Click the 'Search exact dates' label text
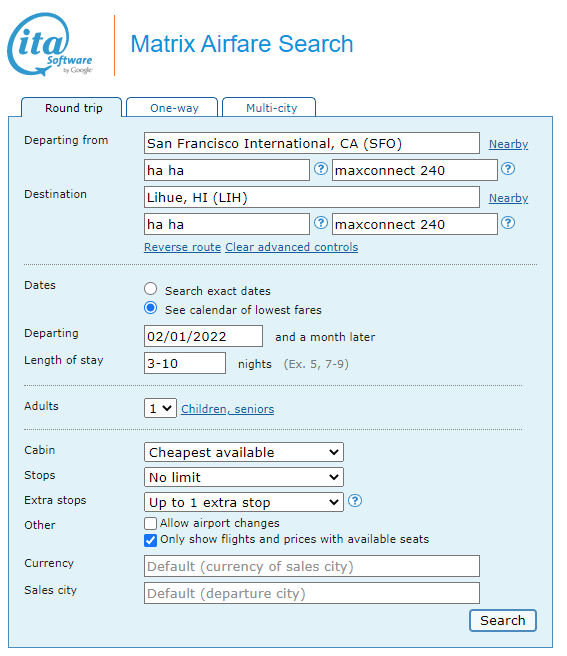This screenshot has width=567, height=656. point(218,291)
